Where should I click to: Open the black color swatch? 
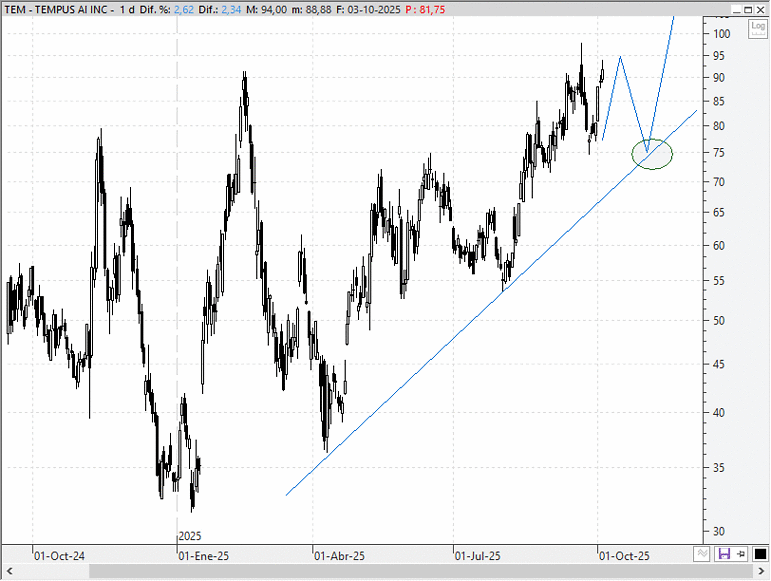tap(758, 553)
